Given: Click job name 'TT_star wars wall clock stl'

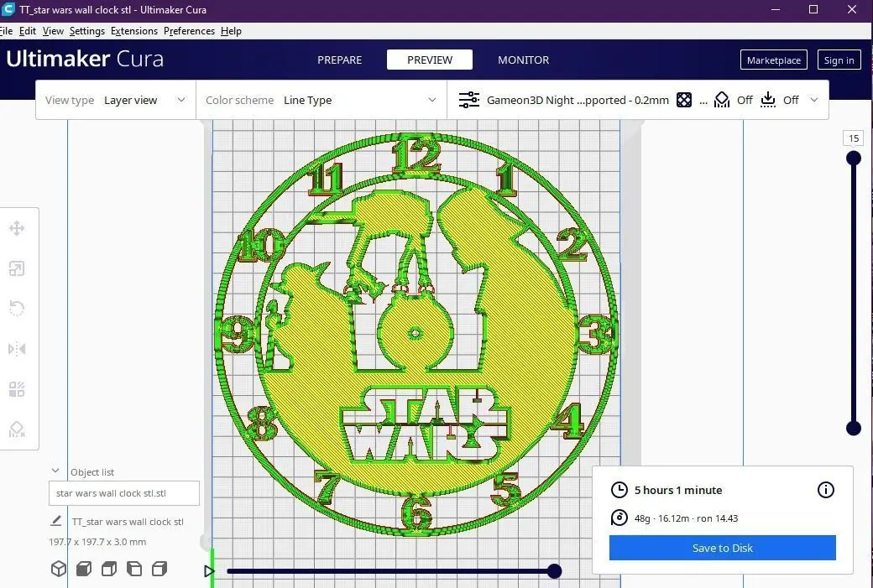Looking at the screenshot, I should click(x=128, y=522).
